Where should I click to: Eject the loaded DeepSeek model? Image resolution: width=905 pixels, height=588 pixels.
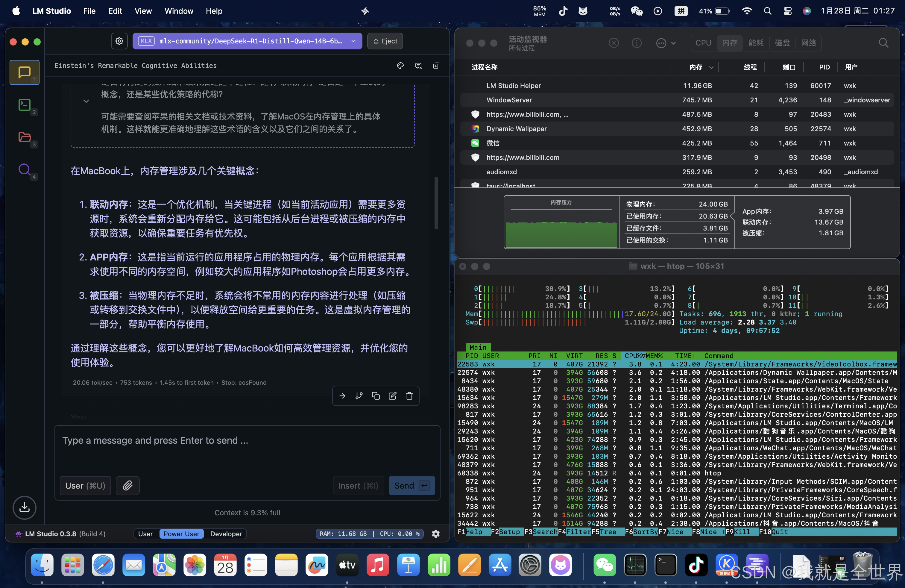tap(385, 41)
